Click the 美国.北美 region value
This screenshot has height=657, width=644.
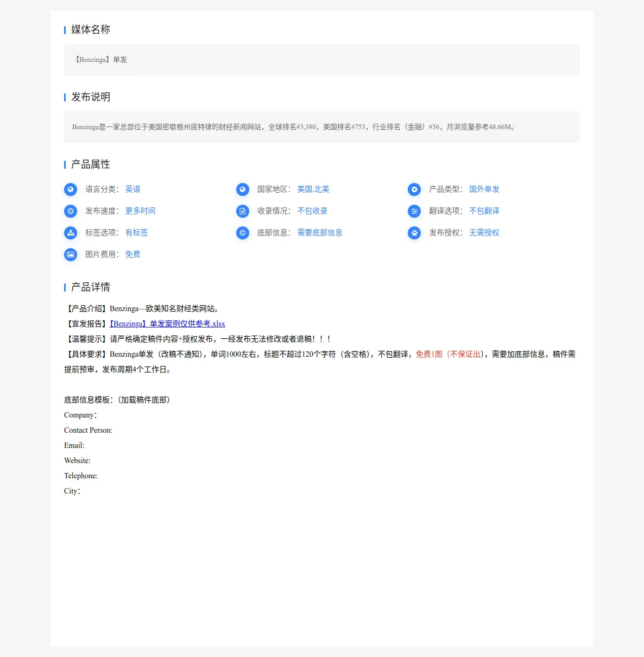point(313,189)
